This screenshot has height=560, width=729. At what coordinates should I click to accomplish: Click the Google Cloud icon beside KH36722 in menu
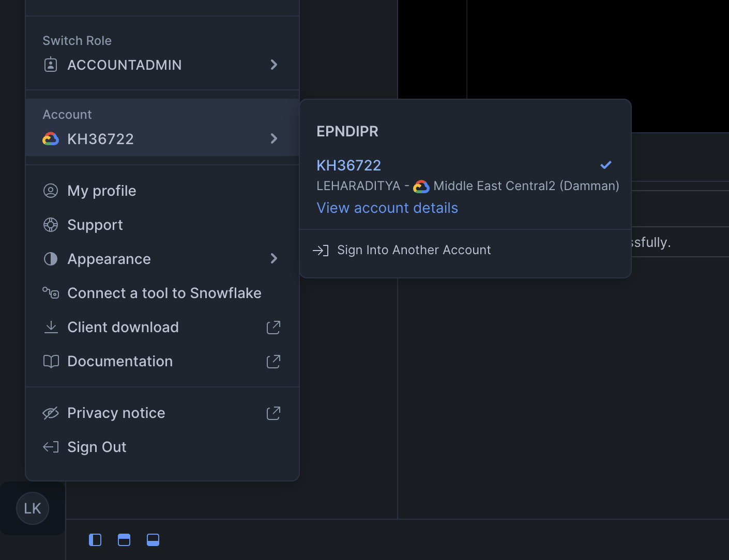coord(51,138)
